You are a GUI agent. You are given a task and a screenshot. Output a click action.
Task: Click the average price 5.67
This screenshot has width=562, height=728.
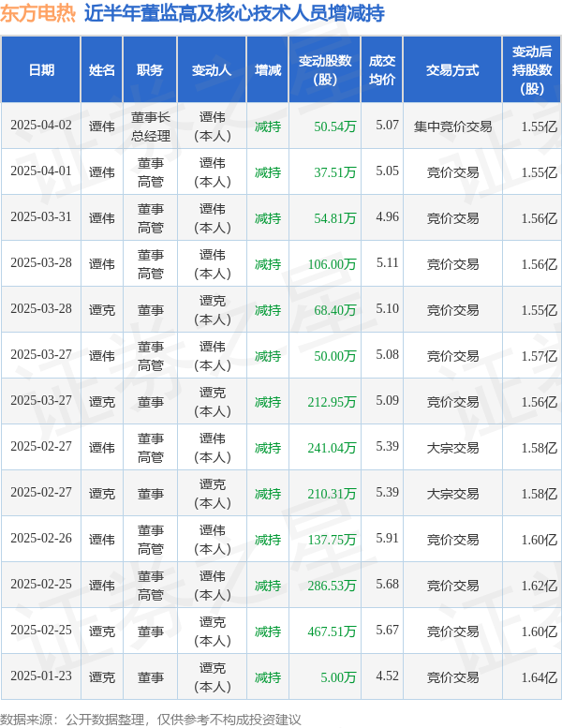[x=387, y=630]
